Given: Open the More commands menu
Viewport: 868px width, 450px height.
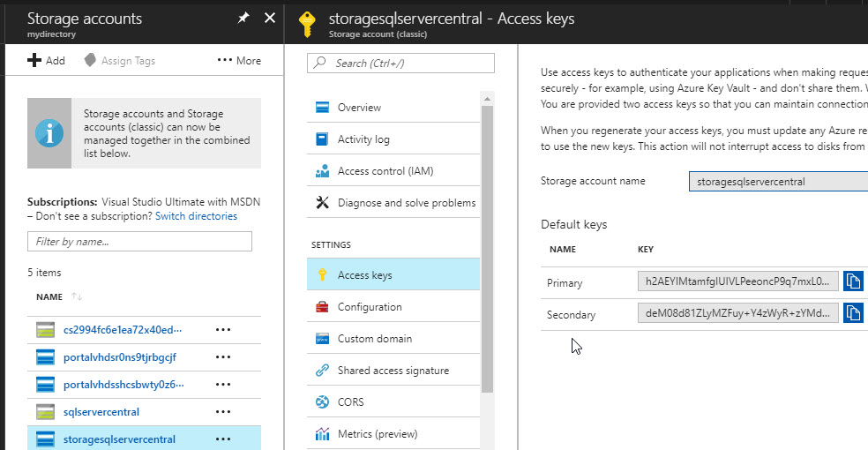Looking at the screenshot, I should tap(239, 61).
